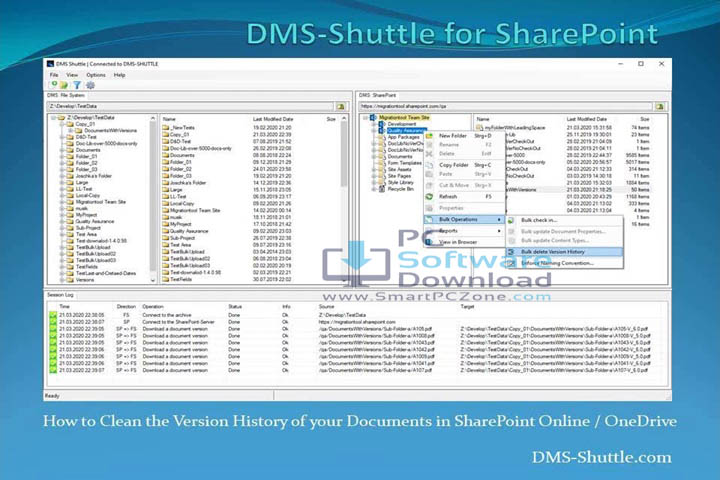Sort SharePoint list by Size column

tap(645, 119)
